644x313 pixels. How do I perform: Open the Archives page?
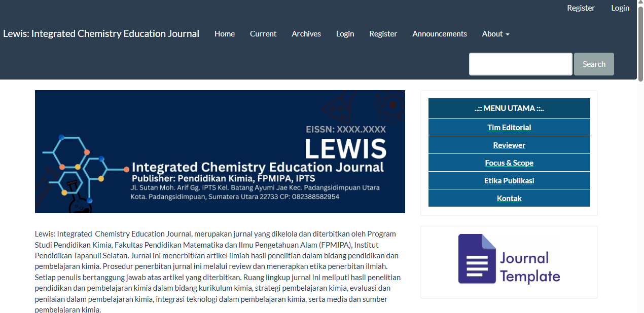[x=306, y=33]
